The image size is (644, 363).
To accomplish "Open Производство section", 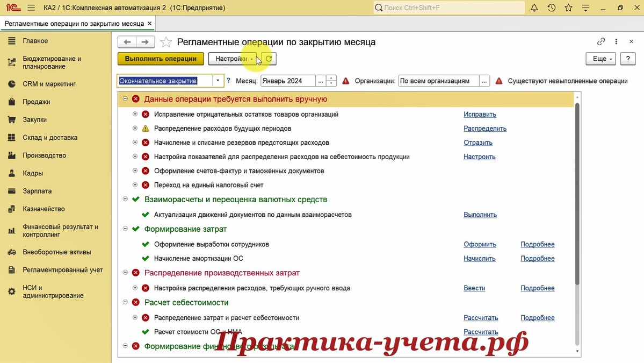I will [55, 155].
